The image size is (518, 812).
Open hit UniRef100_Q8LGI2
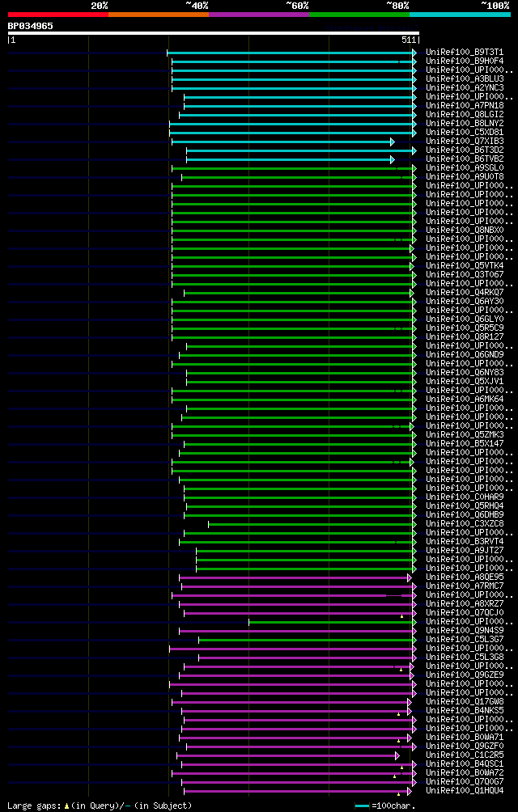[x=465, y=115]
